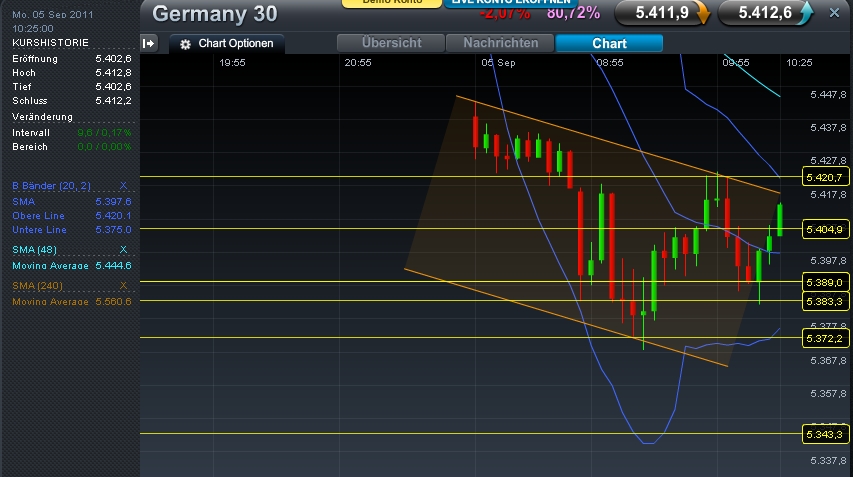Switch to the Nachrichten tab
This screenshot has height=477, width=853.
click(500, 43)
